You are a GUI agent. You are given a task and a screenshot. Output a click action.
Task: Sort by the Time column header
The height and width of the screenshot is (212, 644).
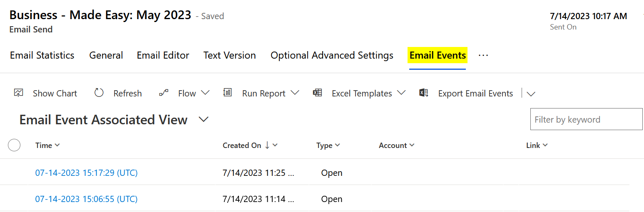[x=44, y=145]
